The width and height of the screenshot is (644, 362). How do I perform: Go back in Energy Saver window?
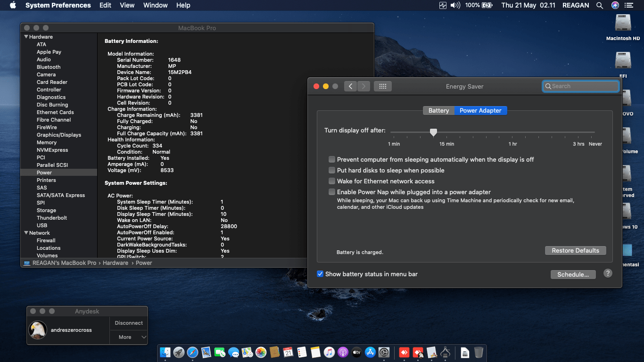pyautogui.click(x=350, y=86)
